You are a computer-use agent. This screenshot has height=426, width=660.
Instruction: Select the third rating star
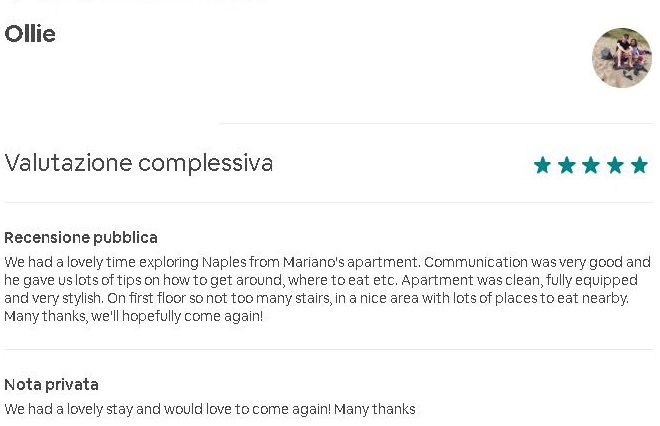(591, 165)
